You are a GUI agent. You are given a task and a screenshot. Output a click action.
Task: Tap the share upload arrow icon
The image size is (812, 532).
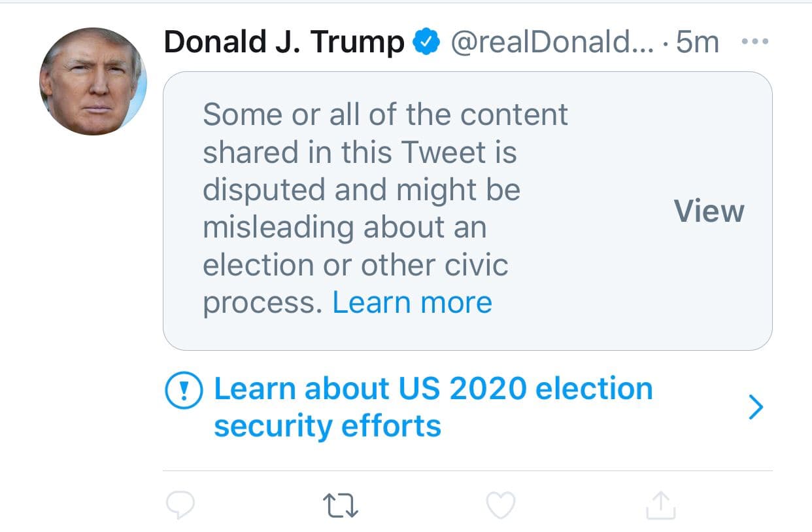tap(660, 505)
